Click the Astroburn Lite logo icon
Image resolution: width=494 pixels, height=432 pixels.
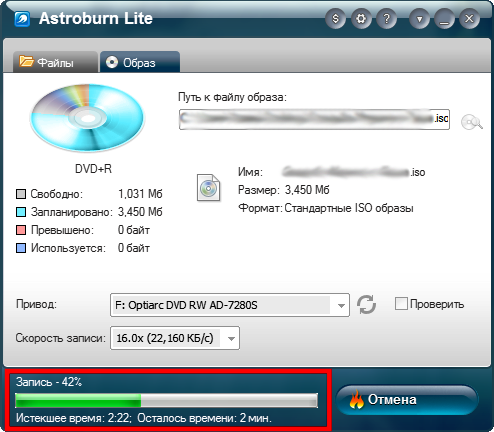[22, 19]
